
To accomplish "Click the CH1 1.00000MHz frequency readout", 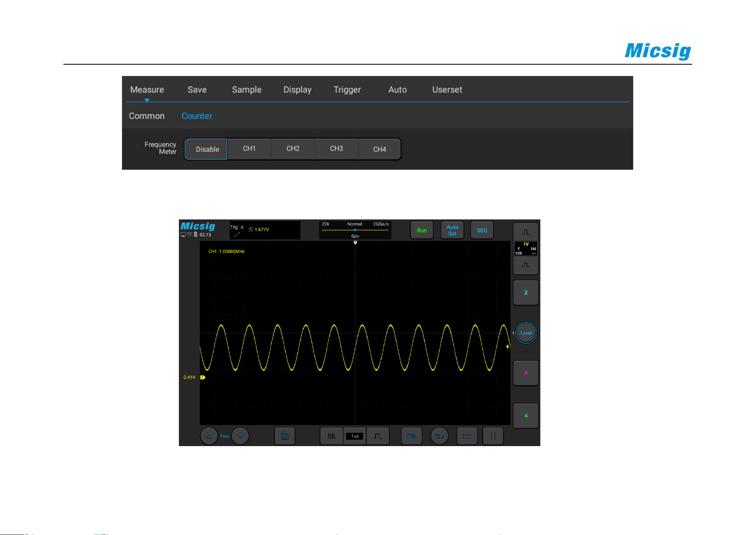I will point(227,251).
